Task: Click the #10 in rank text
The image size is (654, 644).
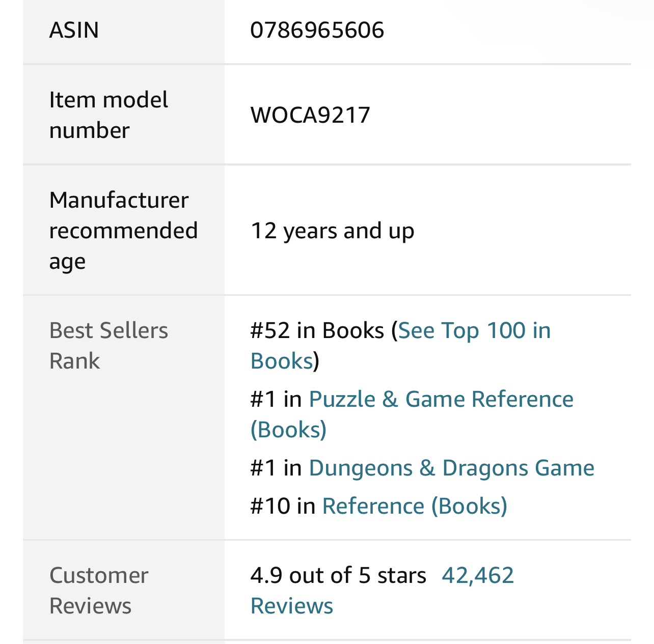Action: pyautogui.click(x=283, y=506)
